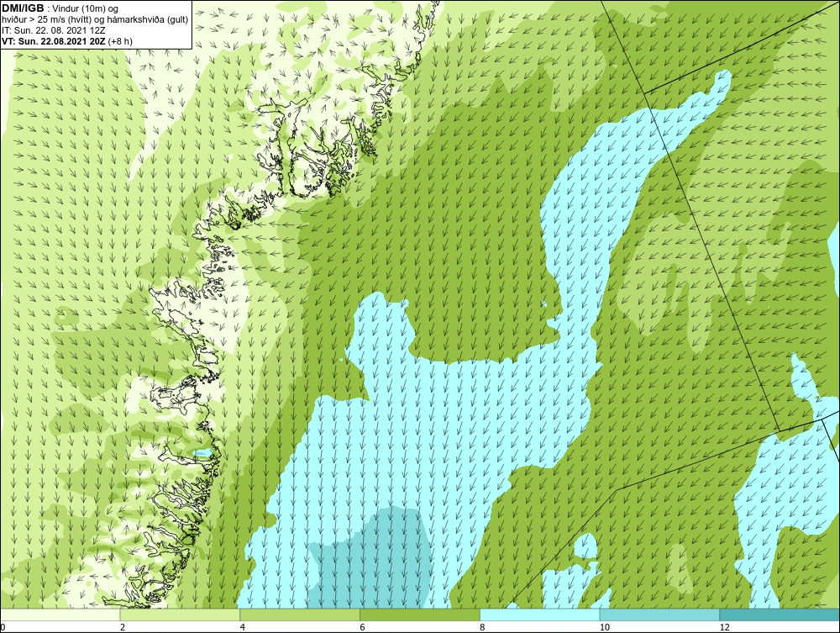Image resolution: width=840 pixels, height=633 pixels.
Task: Select the 8–10 m/s light cyan legend swatch
Action: [x=540, y=615]
